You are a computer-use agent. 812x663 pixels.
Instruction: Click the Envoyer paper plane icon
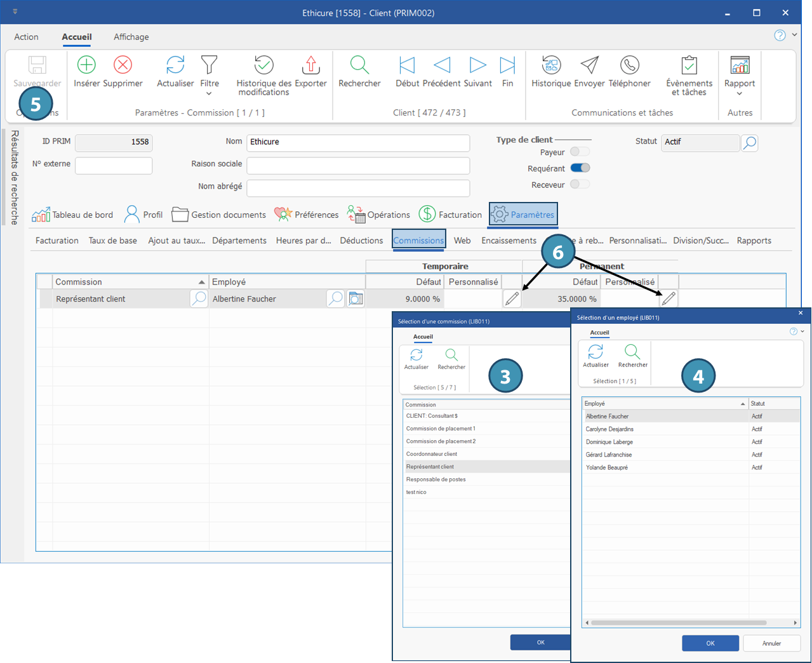click(589, 65)
